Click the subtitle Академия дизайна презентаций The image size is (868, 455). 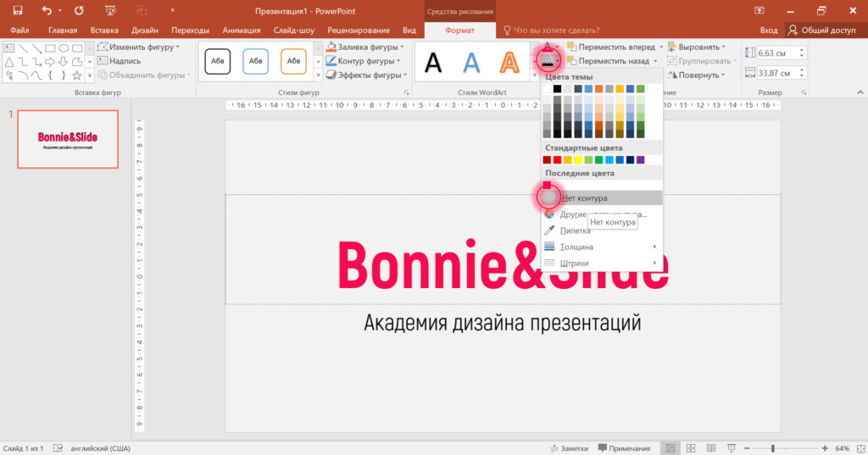[502, 323]
